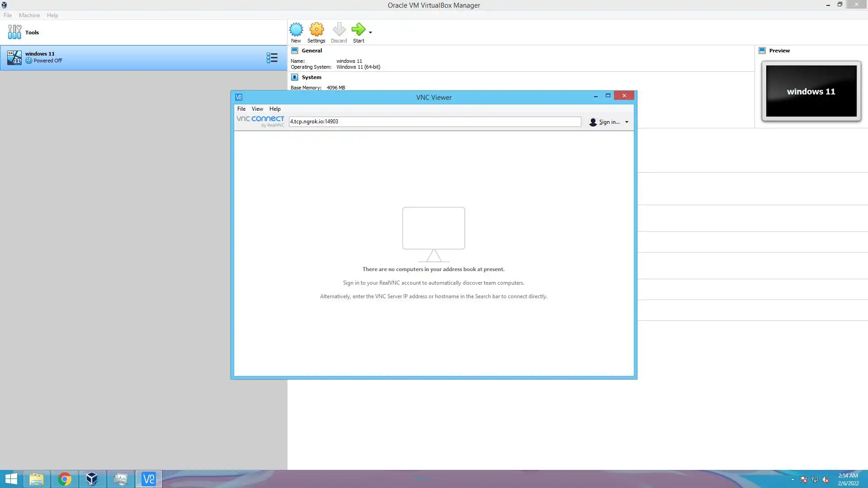Image resolution: width=868 pixels, height=488 pixels.
Task: Click the green Start arrow icon
Action: point(359,30)
